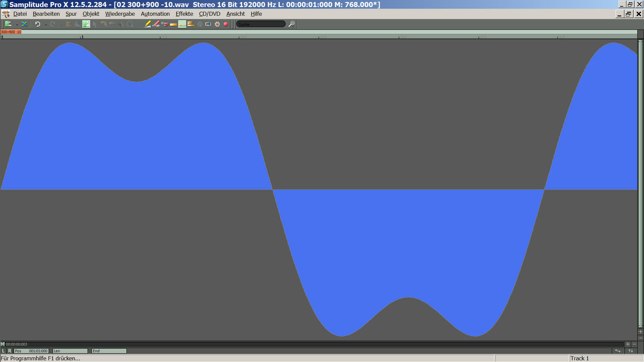Click the vertical arrows zoom-fit button
This screenshot has height=362, width=644.
pos(631,351)
